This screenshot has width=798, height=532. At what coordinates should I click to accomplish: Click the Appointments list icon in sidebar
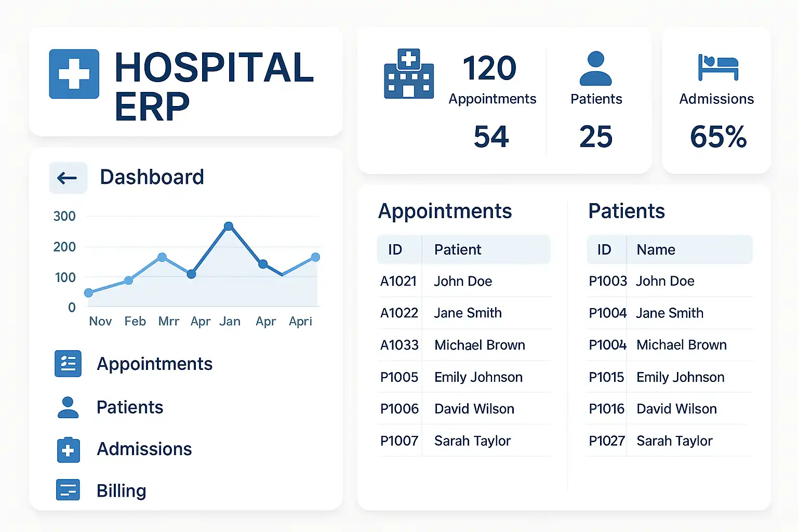click(x=68, y=364)
